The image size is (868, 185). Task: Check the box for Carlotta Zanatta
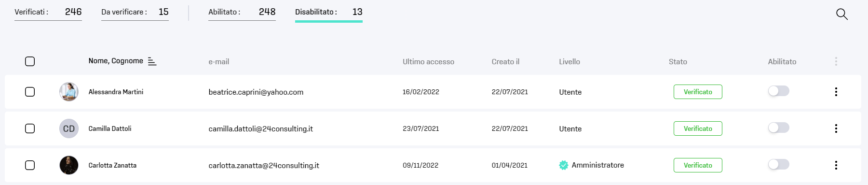pyautogui.click(x=30, y=165)
